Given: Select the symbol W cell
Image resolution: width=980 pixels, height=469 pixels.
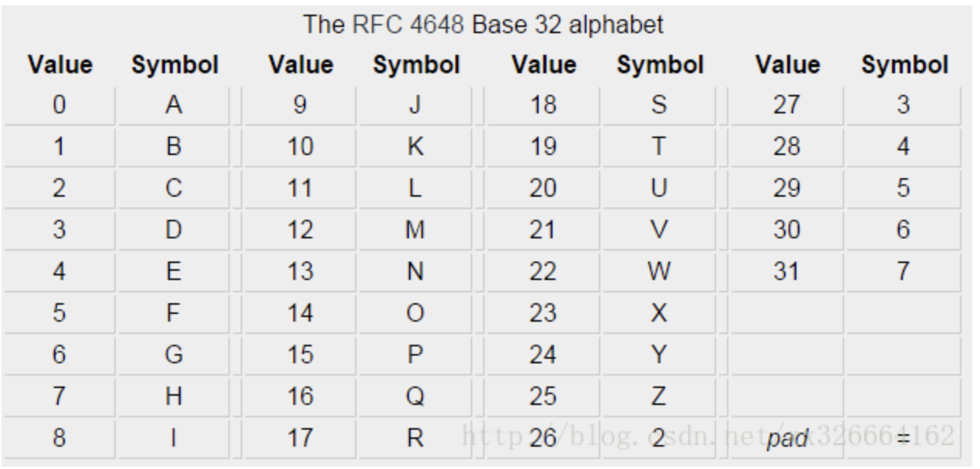Looking at the screenshot, I should point(658,272).
